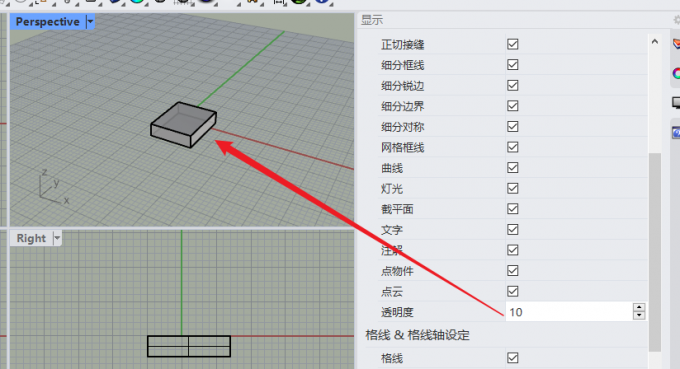
Task: Click the 显示 panel title
Action: 372,20
